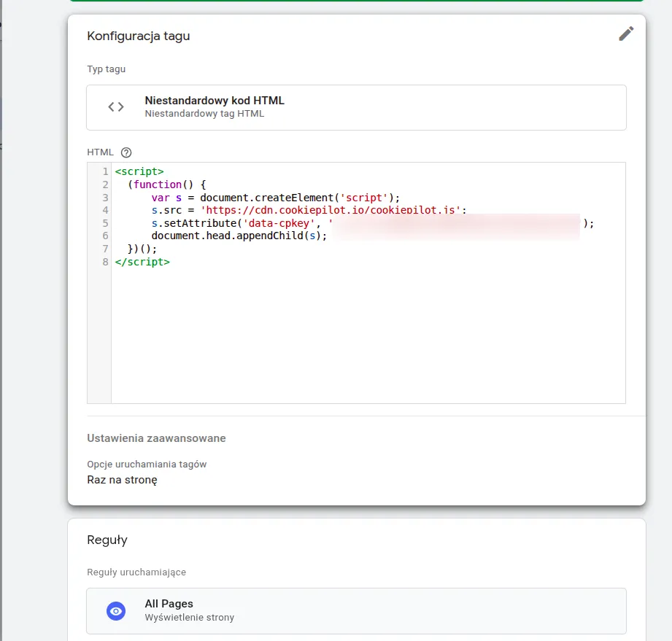Click the pencil edit icon for tag configuration

[626, 34]
